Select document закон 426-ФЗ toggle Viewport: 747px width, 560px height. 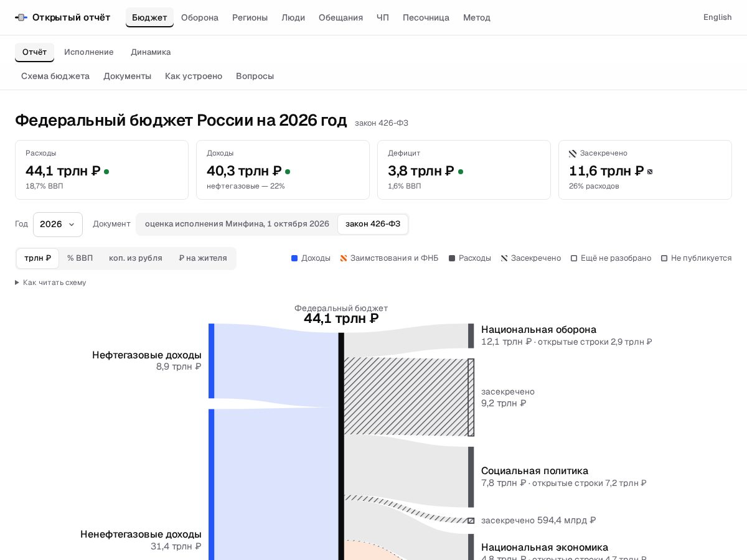point(373,224)
